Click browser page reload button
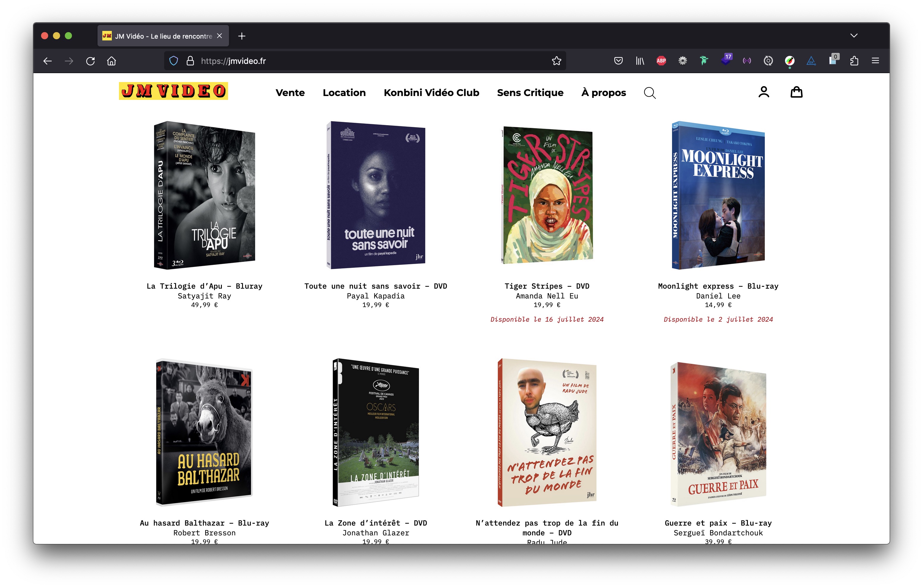This screenshot has width=923, height=588. point(91,60)
